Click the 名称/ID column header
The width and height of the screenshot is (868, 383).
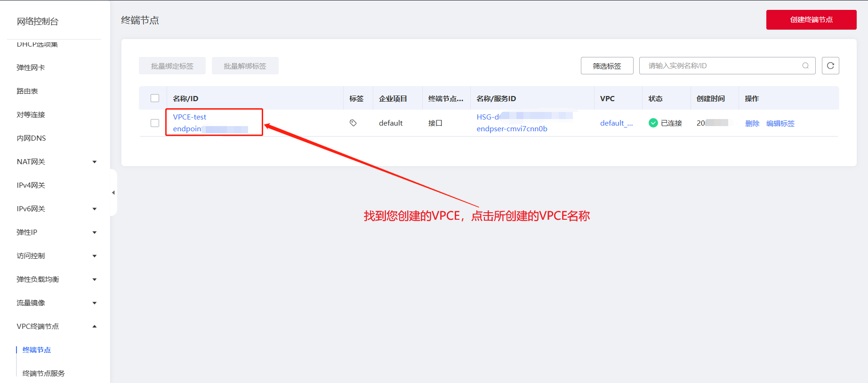click(x=185, y=98)
